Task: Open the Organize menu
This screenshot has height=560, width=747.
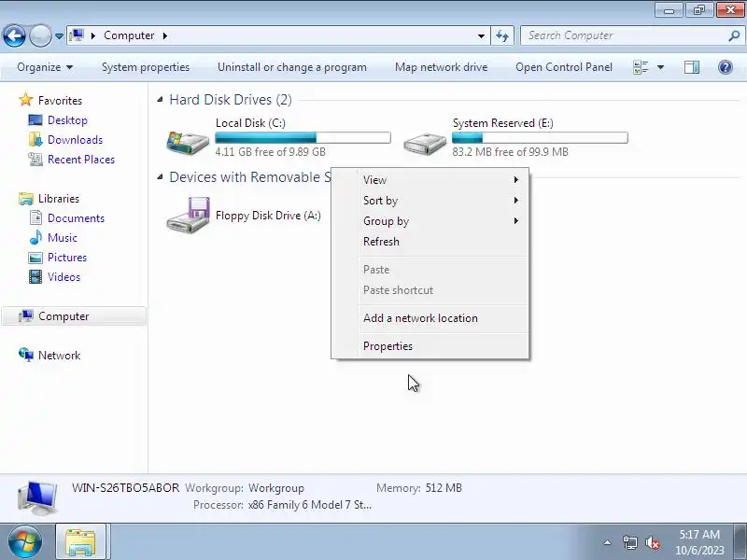Action: pos(45,67)
